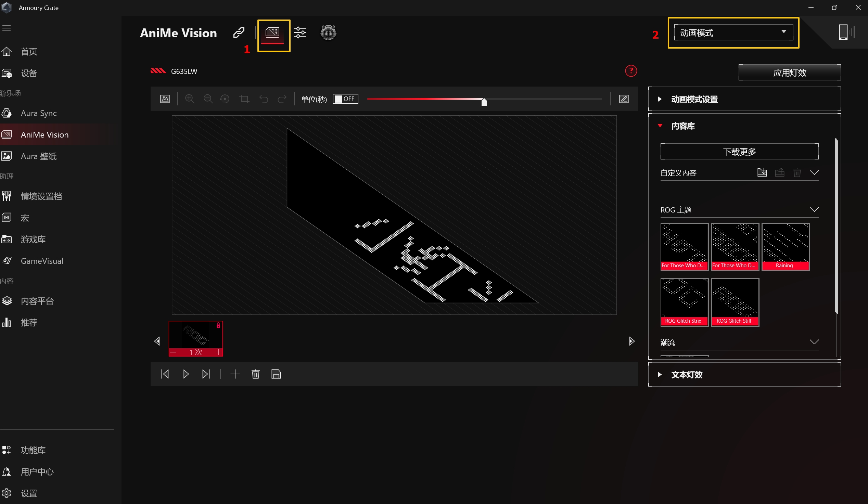Viewport: 868px width, 504px height.
Task: Open the sliders settings tab icon
Action: pos(300,33)
